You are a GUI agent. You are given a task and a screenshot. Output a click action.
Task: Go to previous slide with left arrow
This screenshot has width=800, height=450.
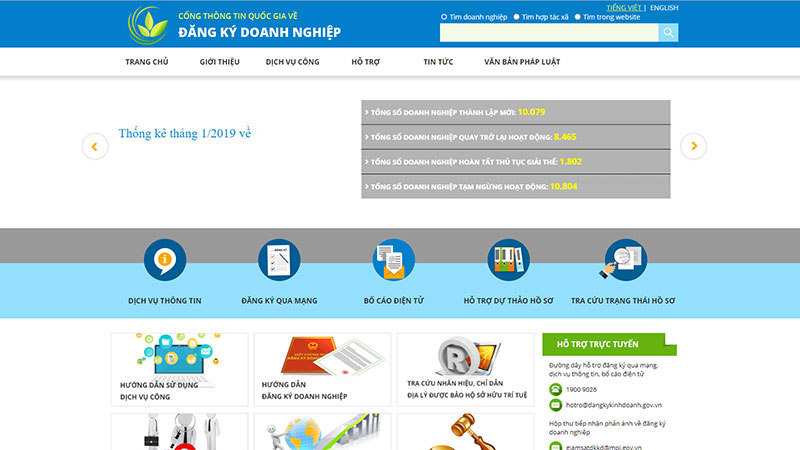point(94,146)
